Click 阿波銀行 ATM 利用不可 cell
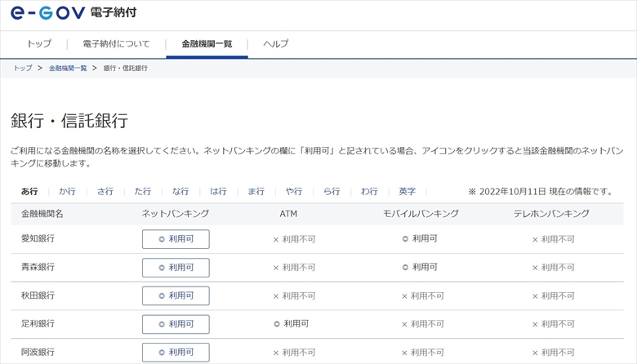The width and height of the screenshot is (637, 364). pos(294,353)
